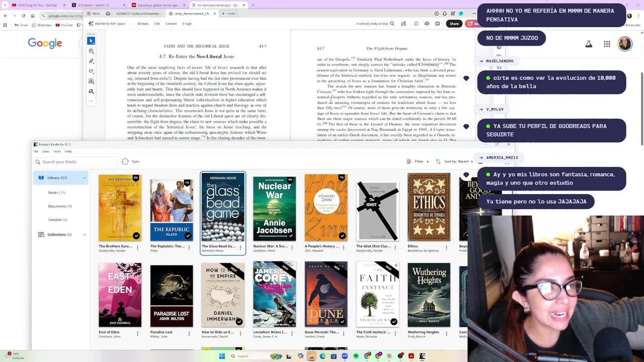
Task: Open the Filter options in Kindle
Action: tap(418, 161)
